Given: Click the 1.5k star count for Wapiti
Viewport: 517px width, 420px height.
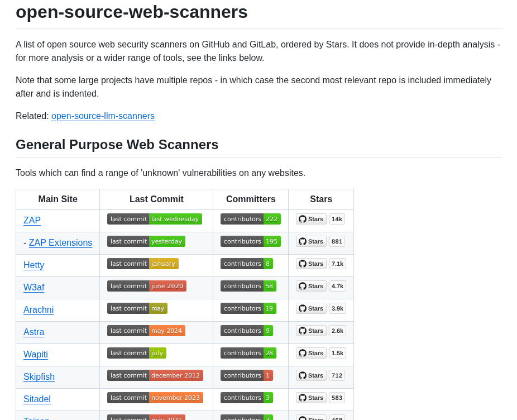Looking at the screenshot, I should click(x=337, y=353).
